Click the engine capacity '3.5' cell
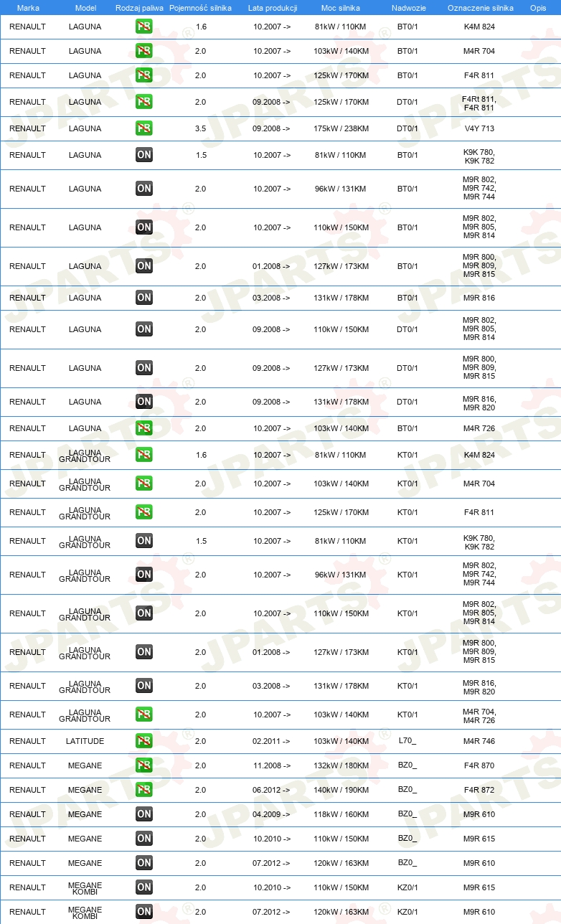Viewport: 561px width, 924px height. 201,128
